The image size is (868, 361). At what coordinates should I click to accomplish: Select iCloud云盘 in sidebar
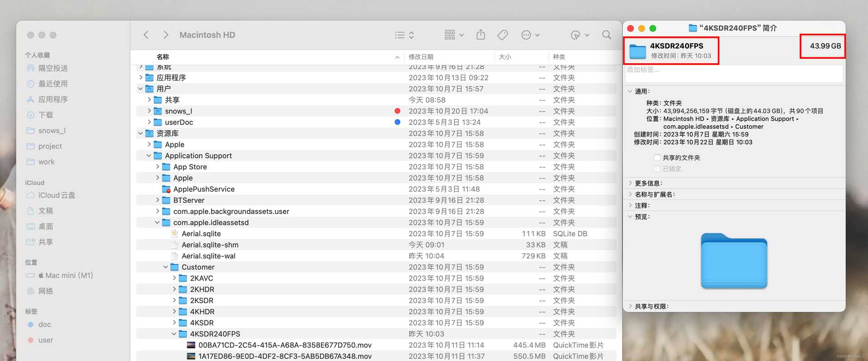tap(57, 195)
